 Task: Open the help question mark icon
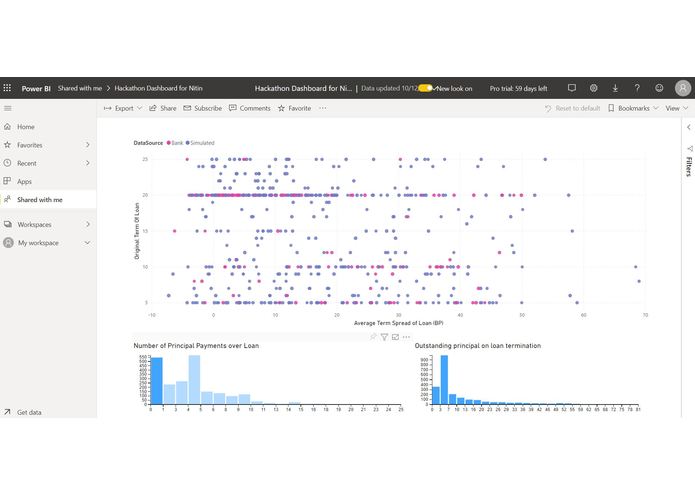click(637, 88)
